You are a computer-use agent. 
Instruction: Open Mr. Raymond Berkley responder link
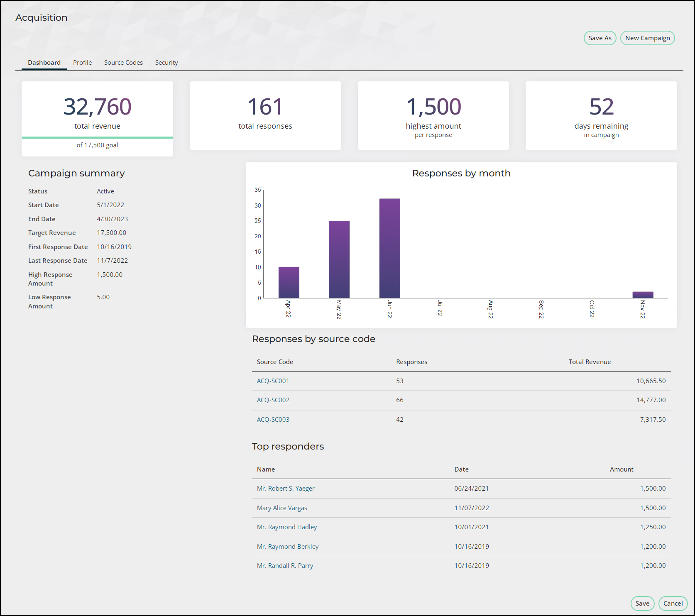point(288,547)
